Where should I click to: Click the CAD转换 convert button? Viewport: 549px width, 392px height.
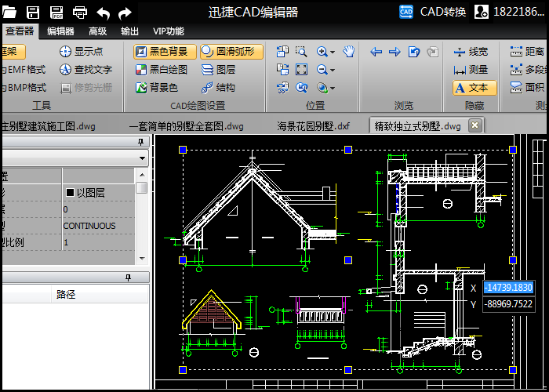click(x=434, y=12)
